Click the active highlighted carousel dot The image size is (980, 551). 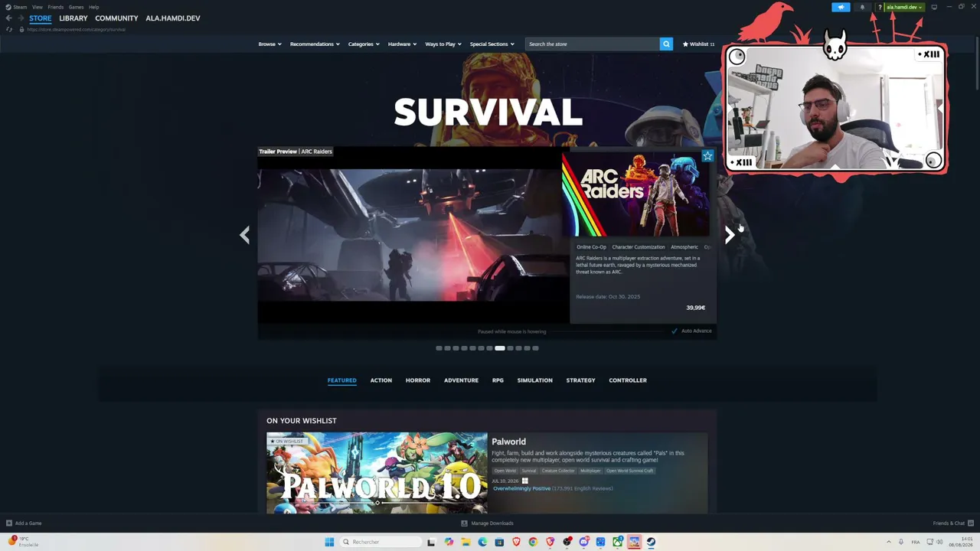500,348
